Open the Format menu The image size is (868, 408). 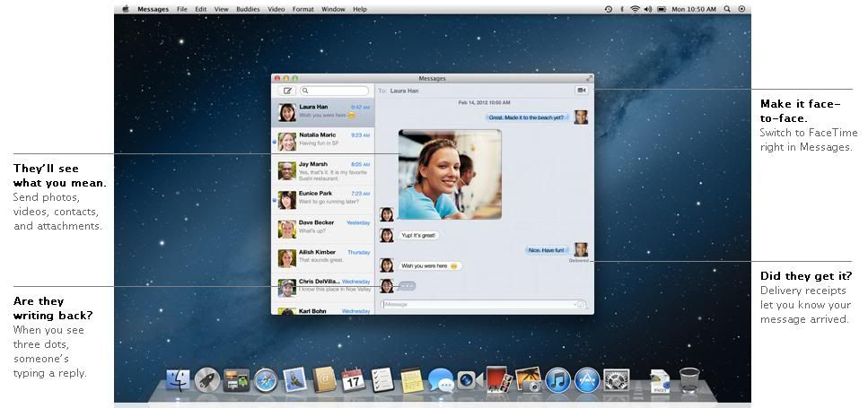(302, 9)
